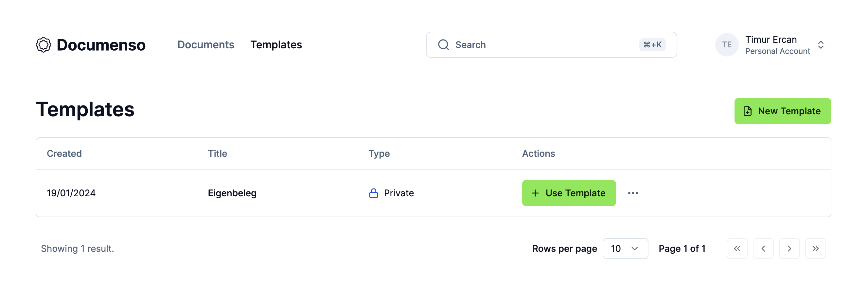Expand the account switcher chevrons
The height and width of the screenshot is (293, 868).
point(821,45)
